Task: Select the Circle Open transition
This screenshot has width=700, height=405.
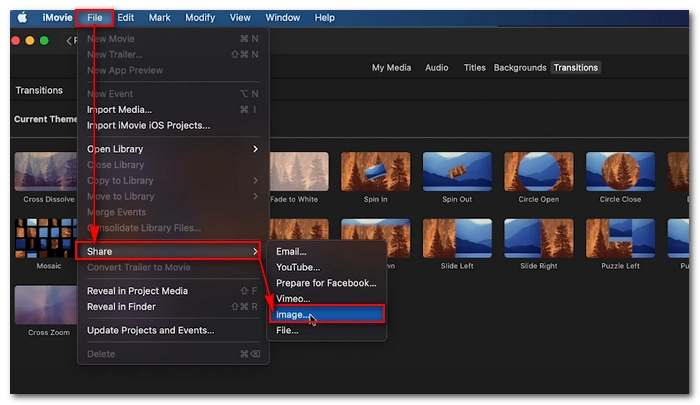Action: click(539, 171)
